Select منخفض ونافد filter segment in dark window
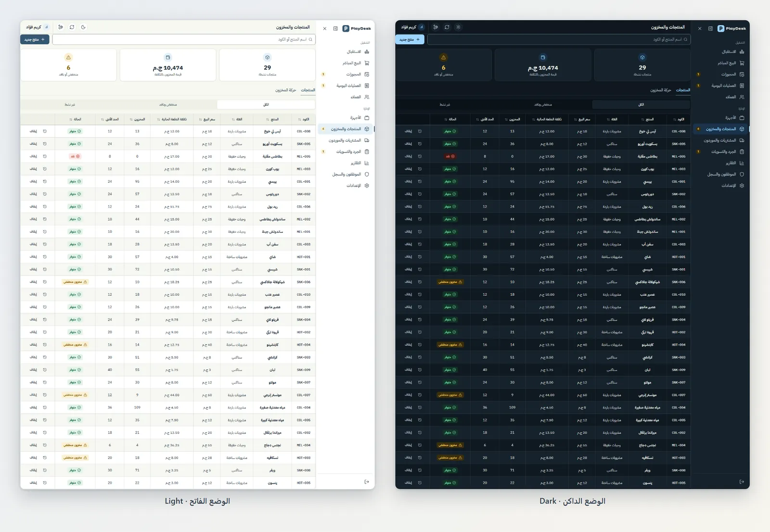Image resolution: width=770 pixels, height=532 pixels. click(x=543, y=104)
